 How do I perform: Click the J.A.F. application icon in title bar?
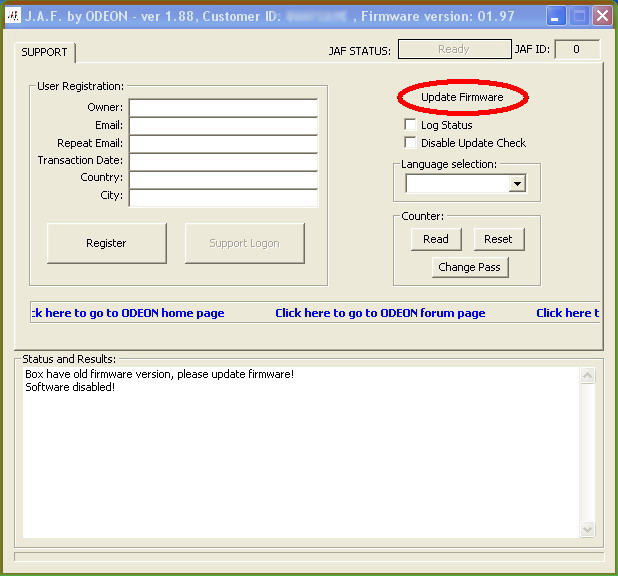click(13, 16)
